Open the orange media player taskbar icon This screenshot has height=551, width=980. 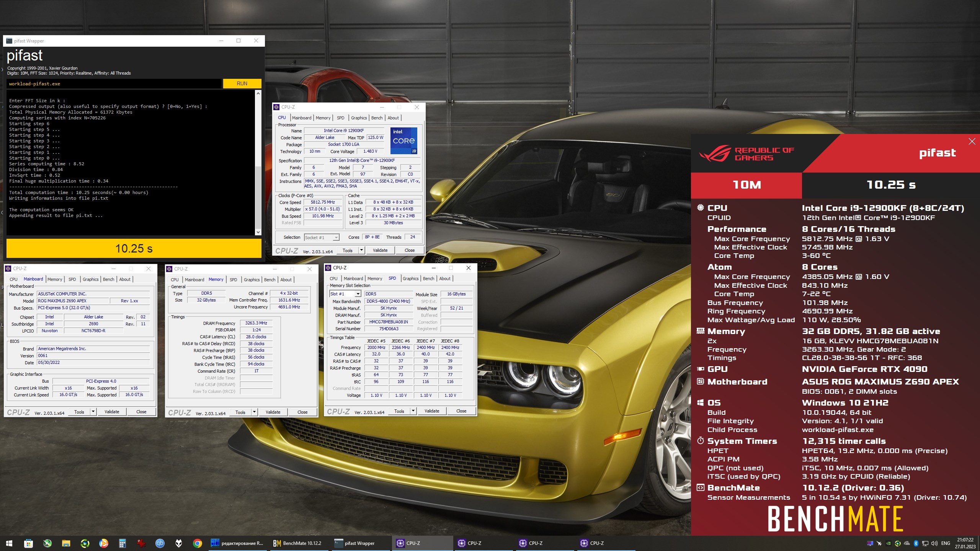tap(103, 543)
